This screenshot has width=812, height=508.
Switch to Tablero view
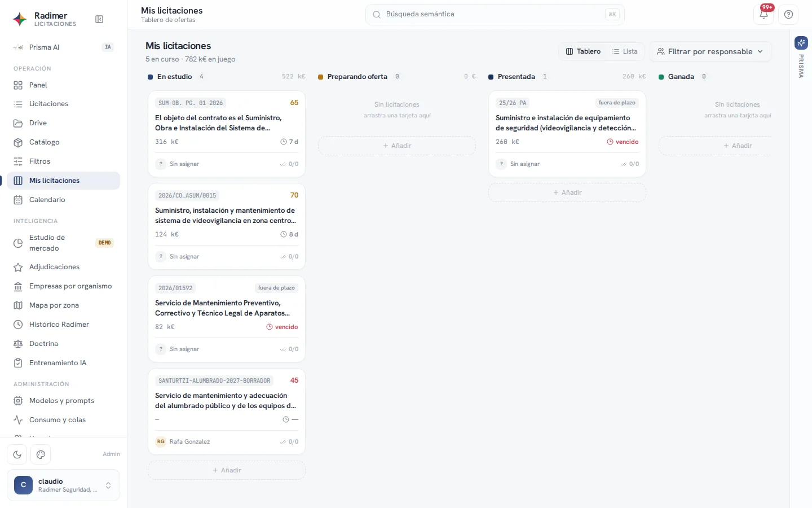(x=583, y=51)
